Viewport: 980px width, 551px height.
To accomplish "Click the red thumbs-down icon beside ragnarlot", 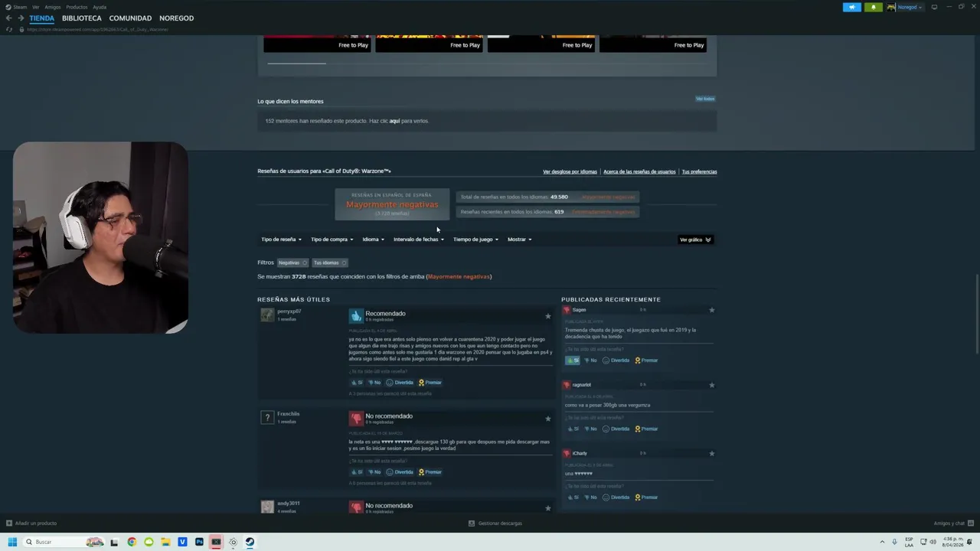I will (x=567, y=385).
